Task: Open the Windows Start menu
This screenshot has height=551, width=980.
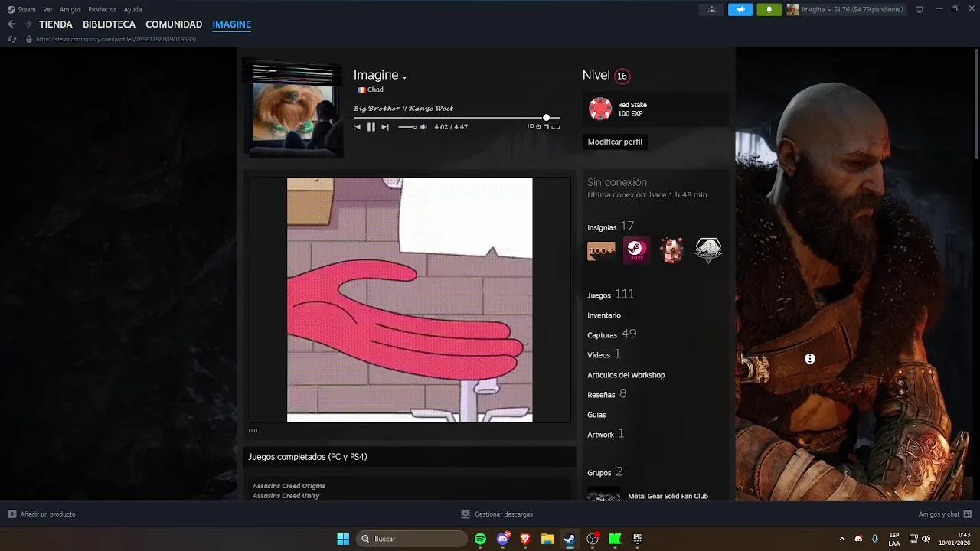Action: (343, 539)
